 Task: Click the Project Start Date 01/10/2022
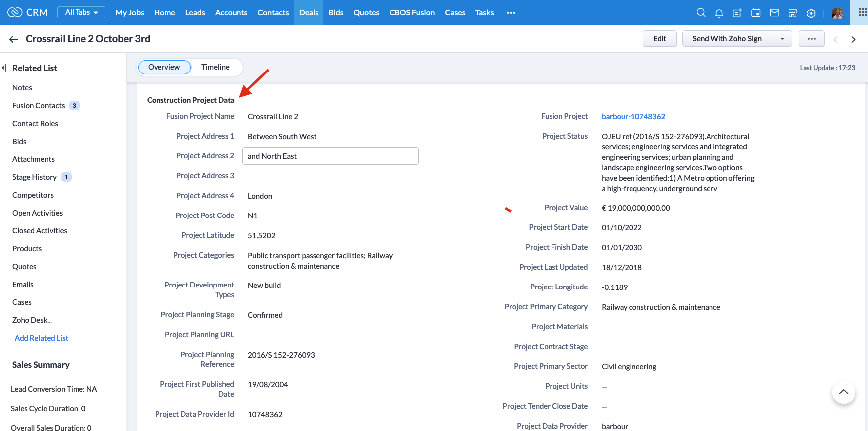pyautogui.click(x=622, y=228)
